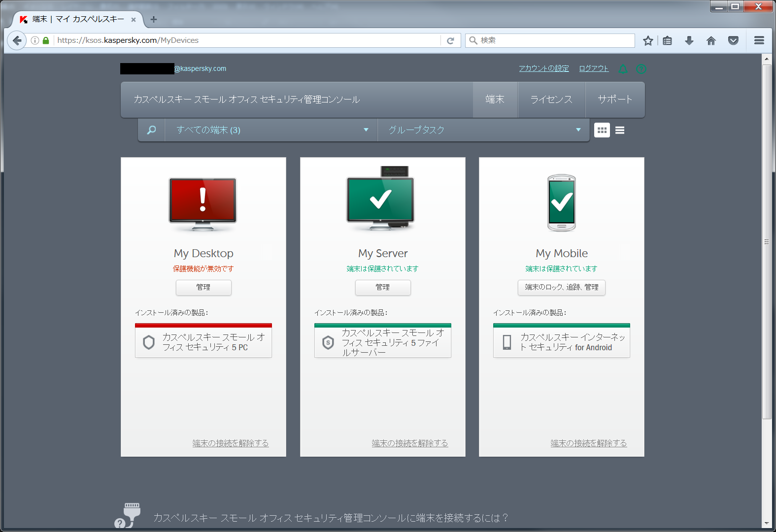
Task: Click the plug help icon at page bottom
Action: point(128,516)
